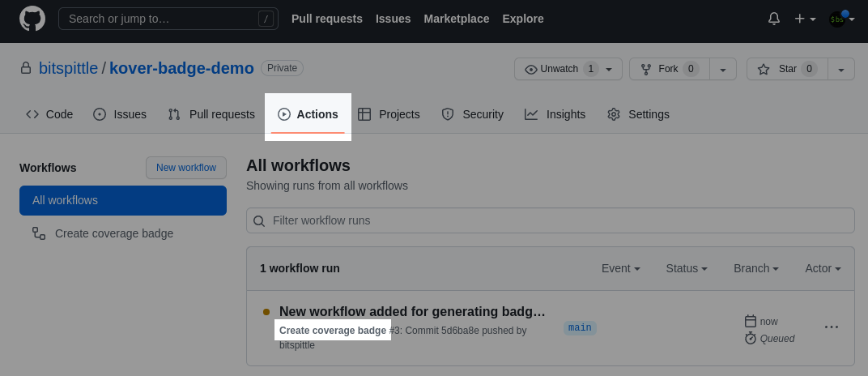Click the filter search magnifier icon
Viewport: 868px width, 376px height.
click(x=259, y=221)
